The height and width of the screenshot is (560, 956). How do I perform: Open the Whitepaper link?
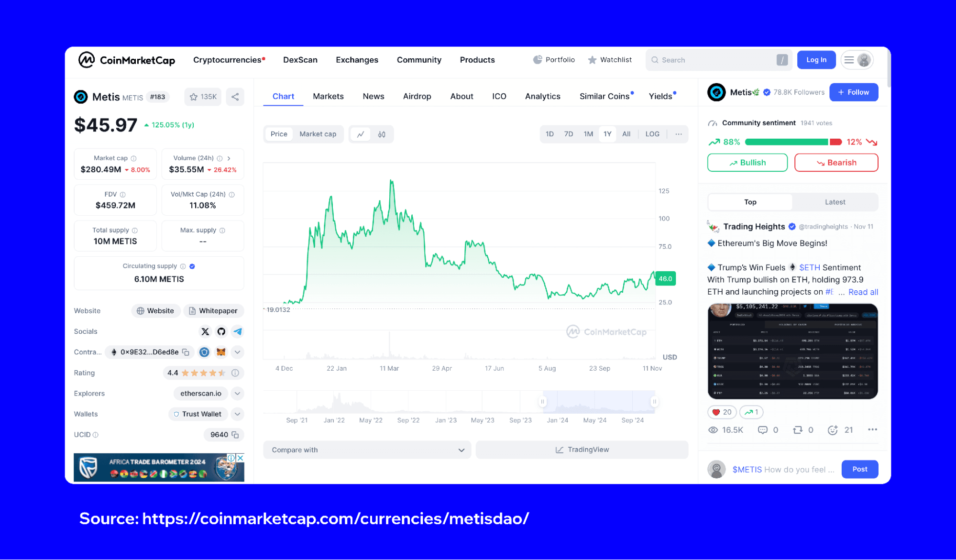[x=214, y=311]
